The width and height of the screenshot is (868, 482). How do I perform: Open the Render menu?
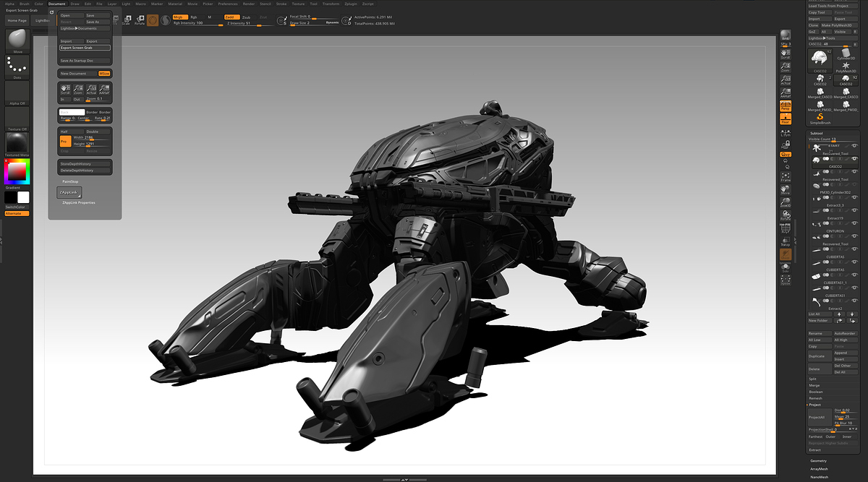pos(248,4)
